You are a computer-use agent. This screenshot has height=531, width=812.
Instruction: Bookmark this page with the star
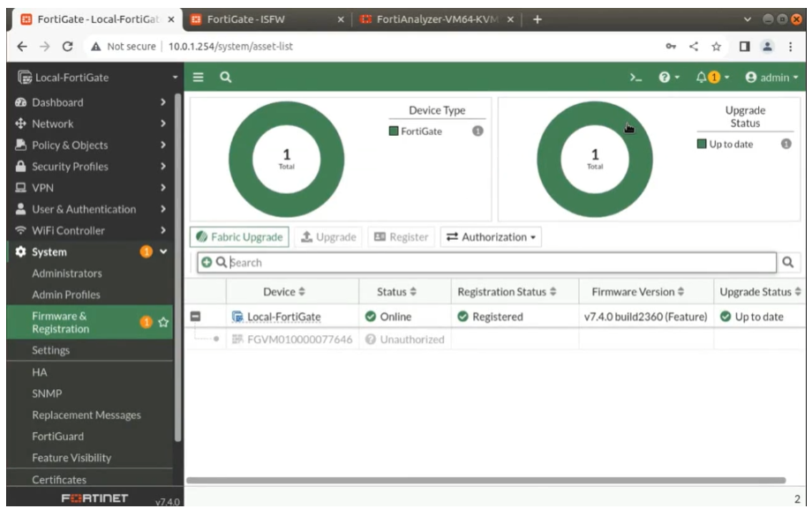716,47
